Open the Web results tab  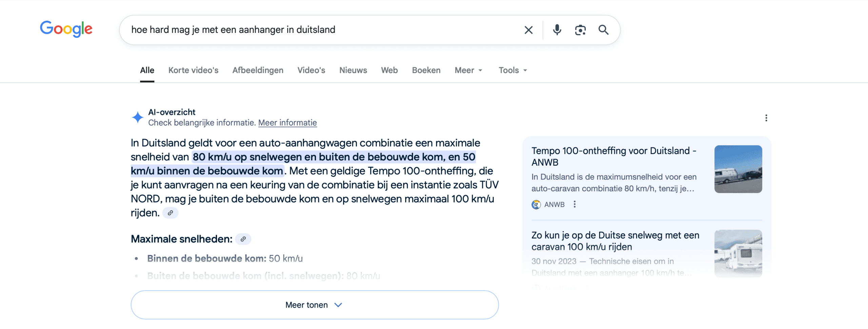coord(389,70)
